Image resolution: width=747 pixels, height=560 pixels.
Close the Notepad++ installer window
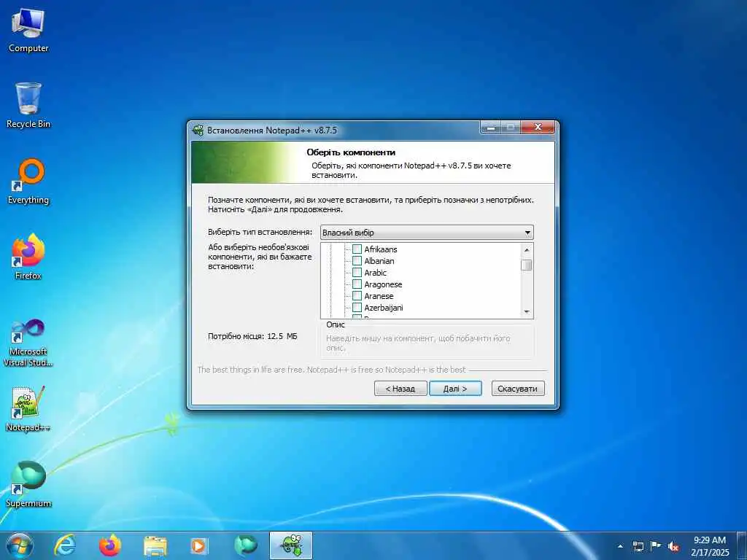[538, 128]
